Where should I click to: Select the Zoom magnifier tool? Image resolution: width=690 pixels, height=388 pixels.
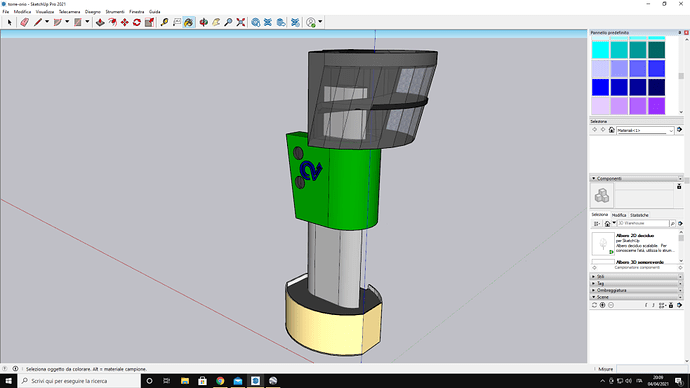click(228, 22)
